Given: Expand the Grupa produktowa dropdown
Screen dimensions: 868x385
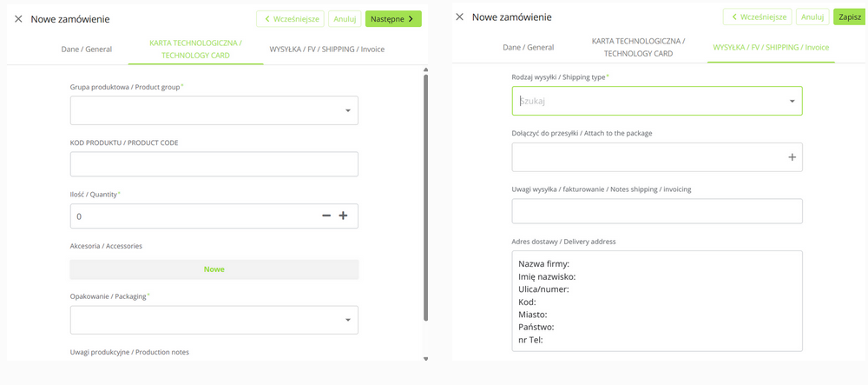Looking at the screenshot, I should click(214, 110).
